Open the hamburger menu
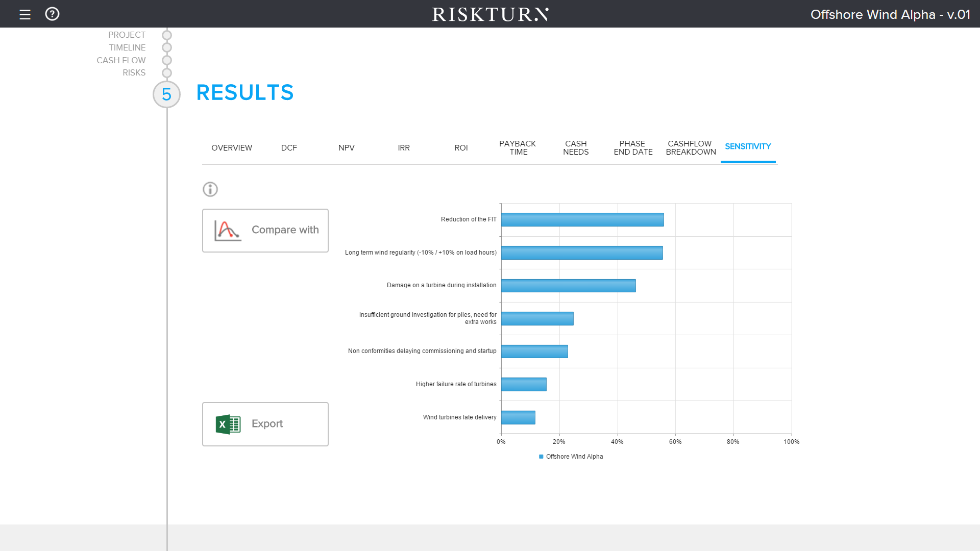980x551 pixels. point(24,14)
